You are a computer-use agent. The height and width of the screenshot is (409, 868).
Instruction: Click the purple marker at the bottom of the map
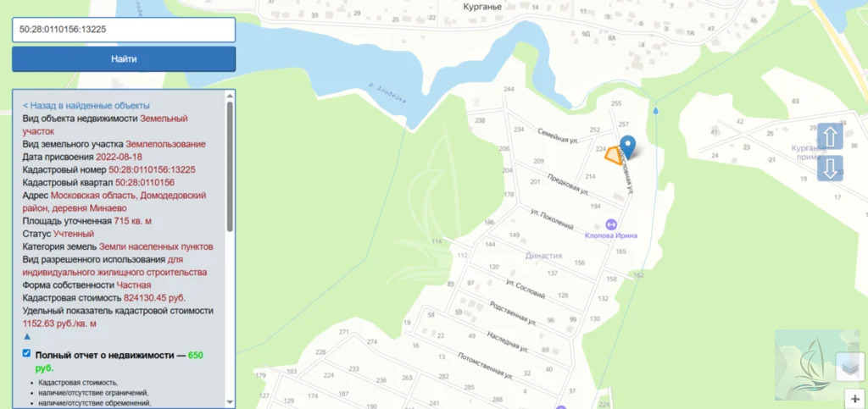(562, 408)
